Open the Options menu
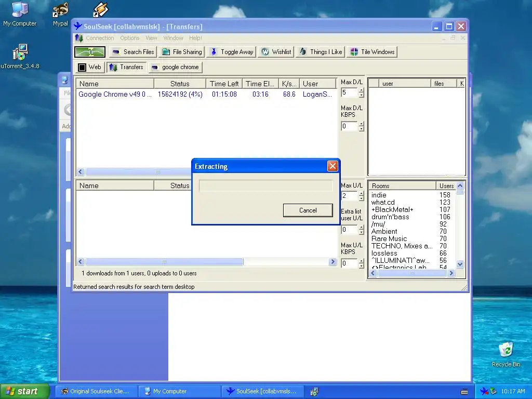Screen dimensions: 532x399 129,38
